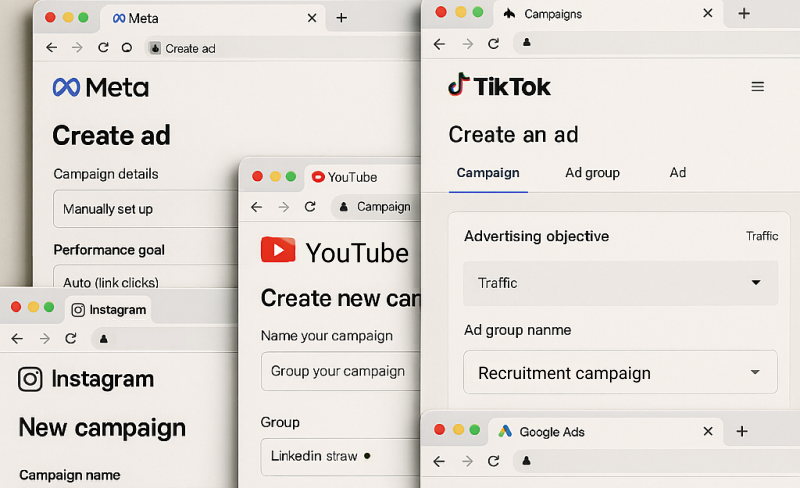Go forward in the Instagram window
This screenshot has height=488, width=800.
point(45,338)
